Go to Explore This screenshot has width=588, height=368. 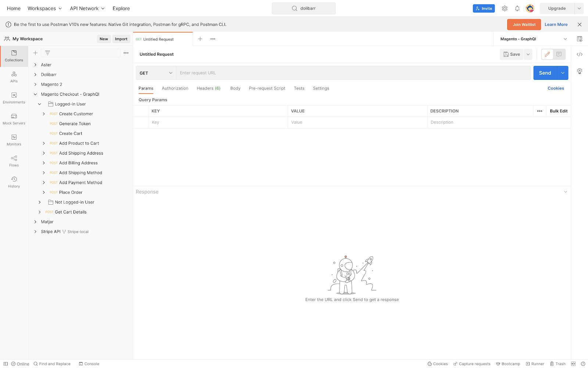tap(121, 8)
